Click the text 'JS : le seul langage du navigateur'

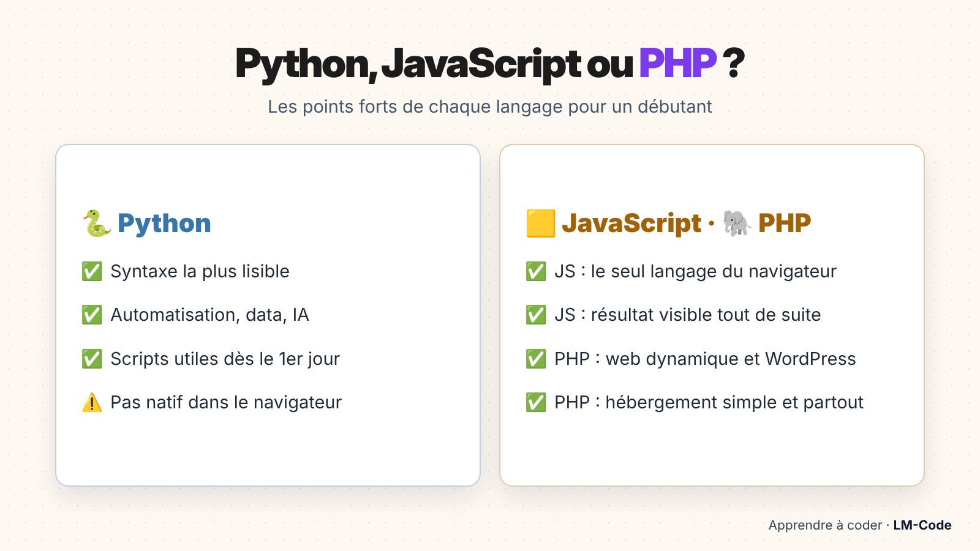tap(695, 271)
